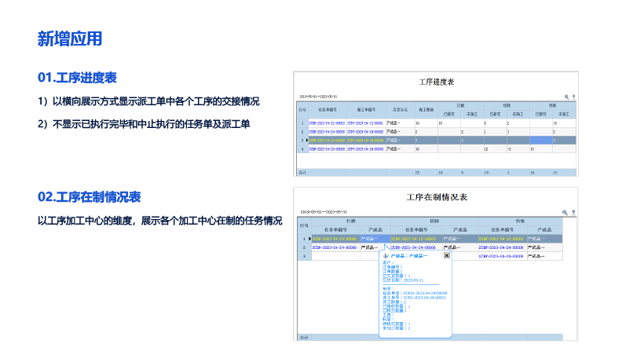This screenshot has width=644, height=362.
Task: Click the 01.工序进度表 heading
Action: pyautogui.click(x=78, y=77)
